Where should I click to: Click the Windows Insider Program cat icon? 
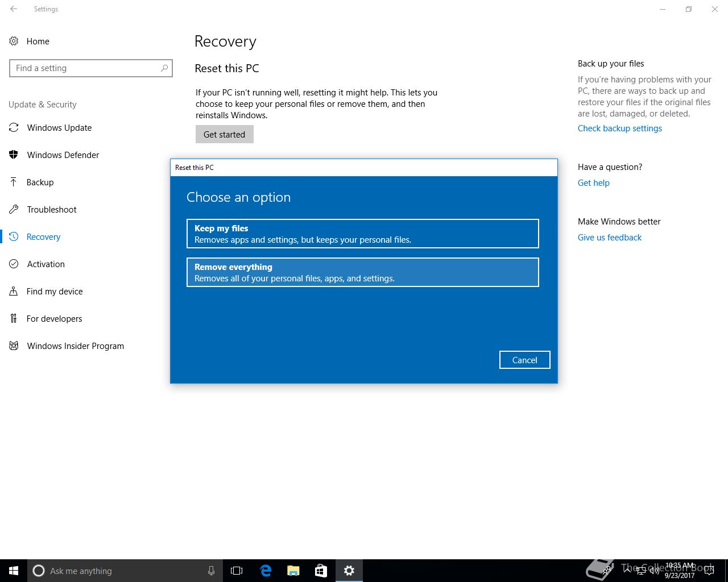point(14,346)
